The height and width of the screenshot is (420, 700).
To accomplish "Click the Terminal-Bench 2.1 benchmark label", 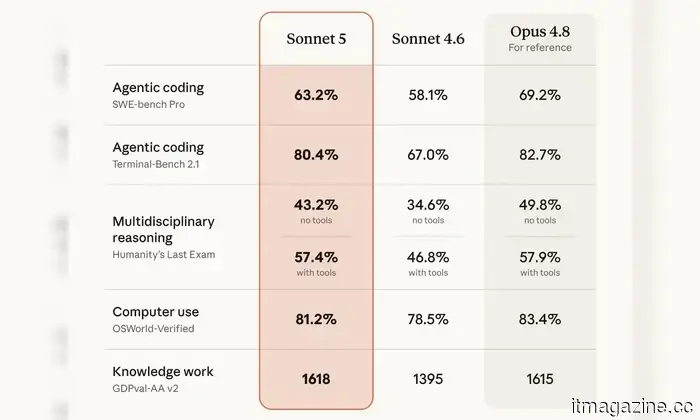I will pyautogui.click(x=155, y=164).
